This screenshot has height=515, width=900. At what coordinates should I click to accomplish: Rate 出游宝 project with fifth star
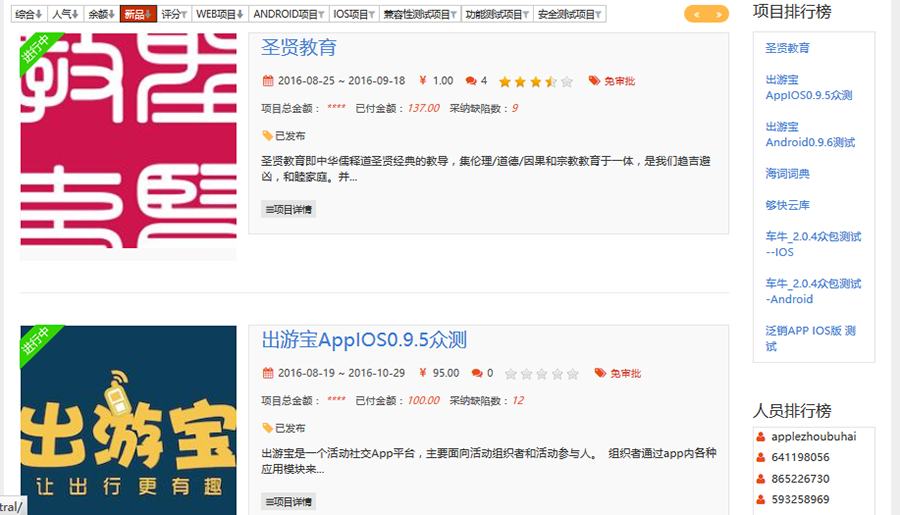[573, 374]
